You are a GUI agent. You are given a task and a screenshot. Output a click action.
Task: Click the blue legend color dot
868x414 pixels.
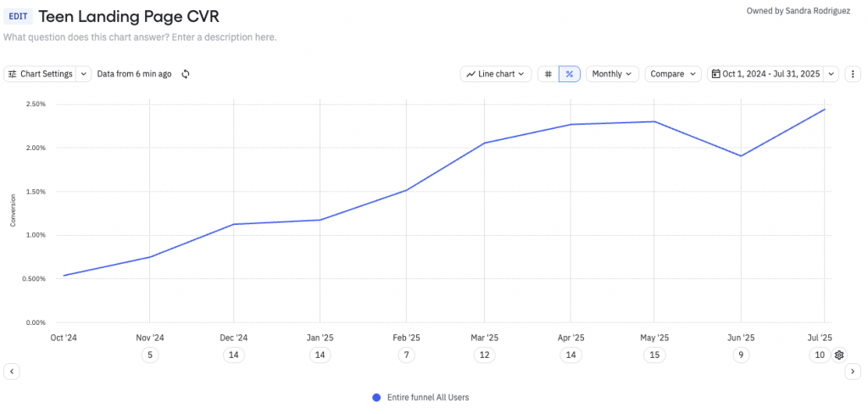coord(376,397)
